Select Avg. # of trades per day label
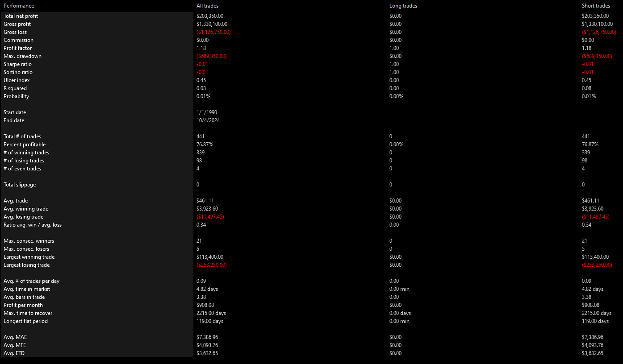The height and width of the screenshot is (364, 623). [x=31, y=281]
